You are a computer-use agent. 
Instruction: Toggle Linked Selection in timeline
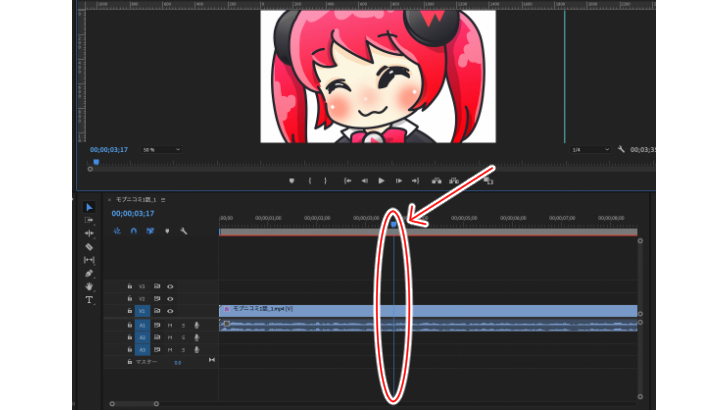point(150,231)
